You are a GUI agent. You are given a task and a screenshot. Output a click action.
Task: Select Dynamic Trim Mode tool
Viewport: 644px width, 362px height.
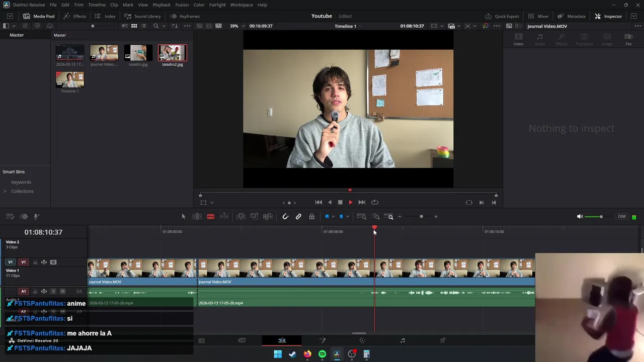[224, 217]
